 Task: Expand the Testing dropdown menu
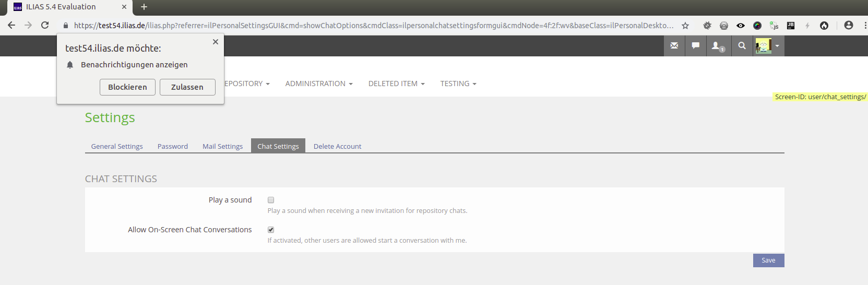tap(458, 84)
